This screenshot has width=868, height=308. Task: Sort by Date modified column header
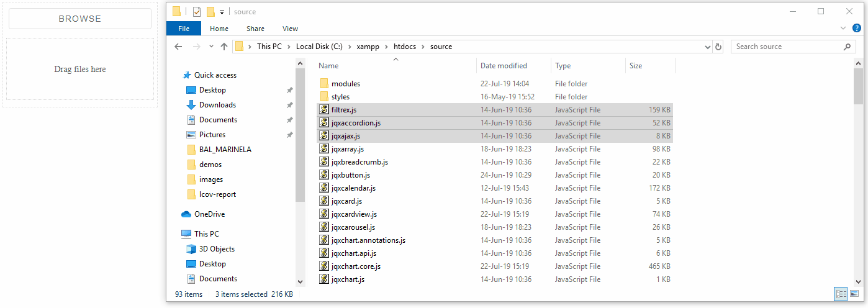(514, 66)
